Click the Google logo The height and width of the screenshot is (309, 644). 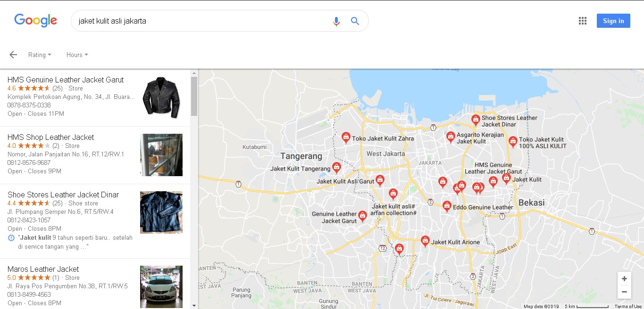[x=36, y=21]
